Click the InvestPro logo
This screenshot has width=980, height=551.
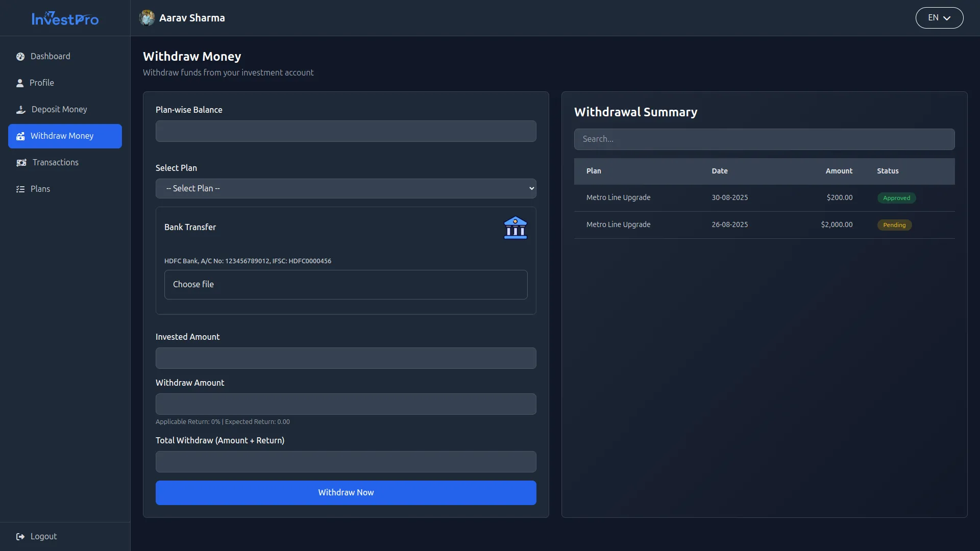[x=65, y=19]
